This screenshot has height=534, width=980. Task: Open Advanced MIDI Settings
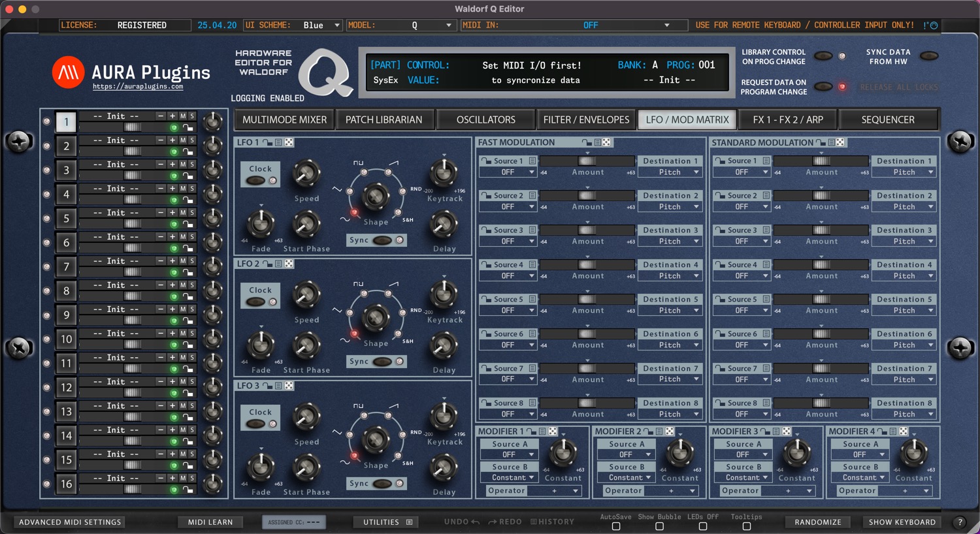pos(70,522)
